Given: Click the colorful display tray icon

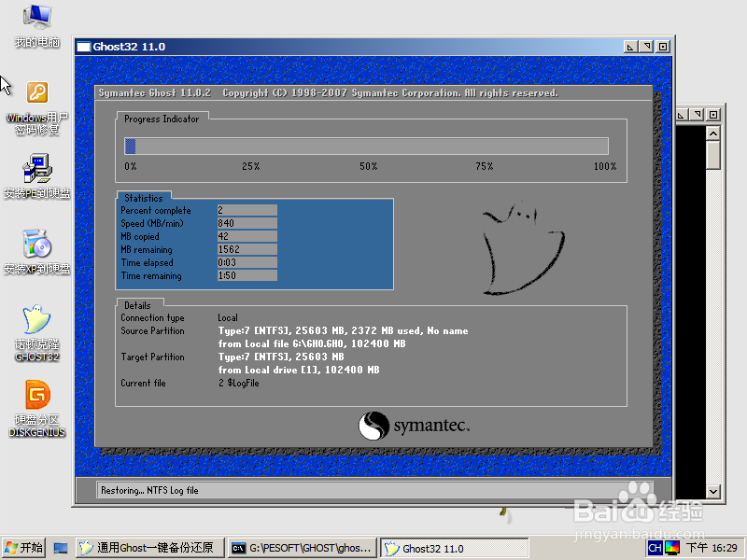Looking at the screenshot, I should (672, 548).
